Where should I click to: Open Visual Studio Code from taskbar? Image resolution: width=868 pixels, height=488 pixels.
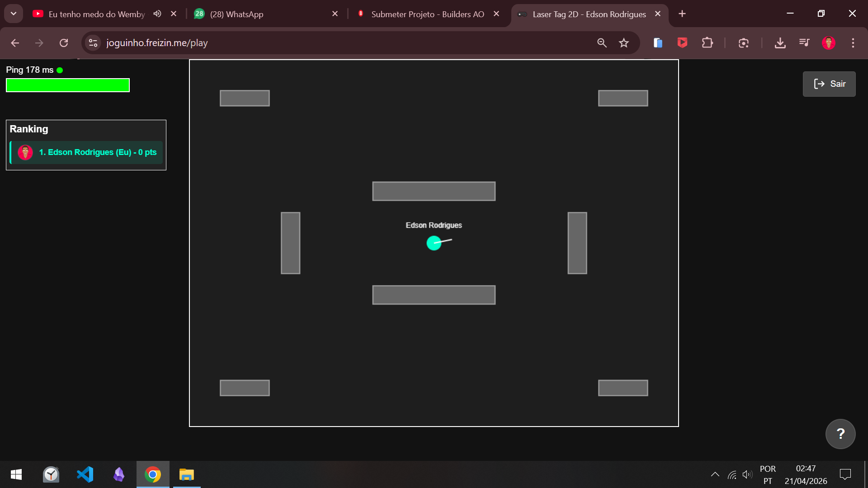[x=85, y=474]
